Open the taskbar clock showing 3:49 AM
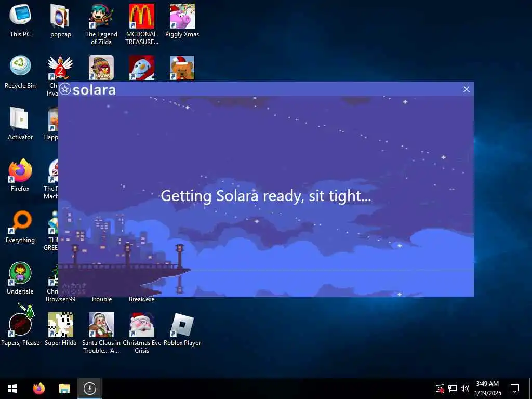The image size is (532, 399). point(487,389)
